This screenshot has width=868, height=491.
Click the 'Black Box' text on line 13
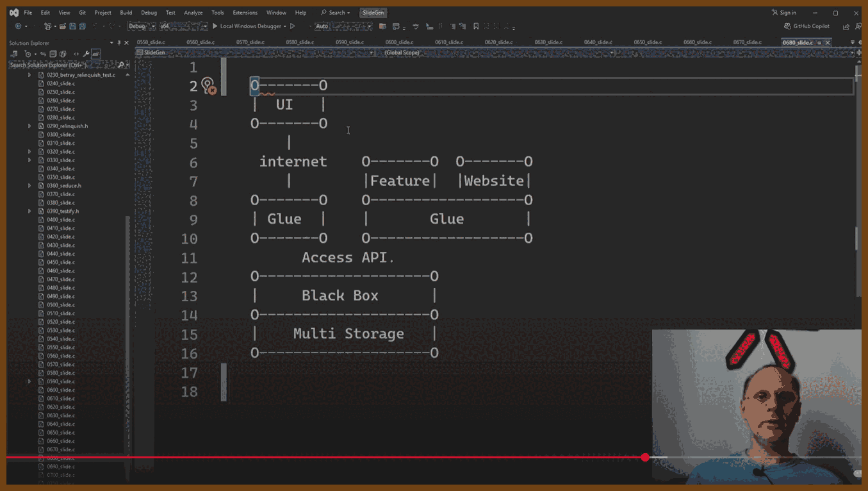tap(340, 295)
